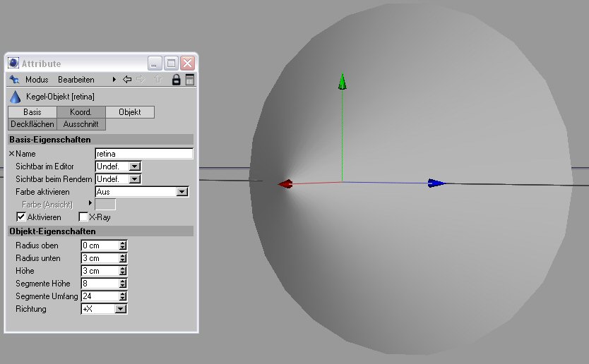Click the back arrow in Attribute toolbar

(127, 80)
